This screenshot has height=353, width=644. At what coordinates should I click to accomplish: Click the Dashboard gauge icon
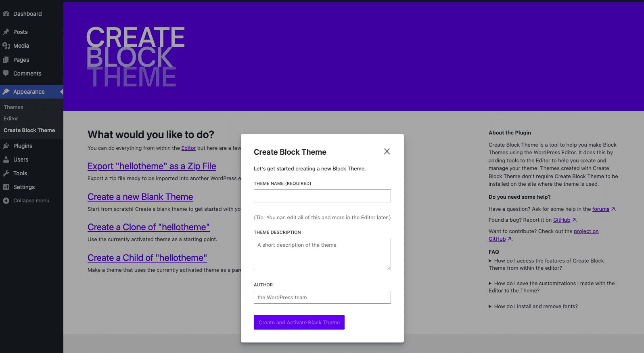(6, 14)
